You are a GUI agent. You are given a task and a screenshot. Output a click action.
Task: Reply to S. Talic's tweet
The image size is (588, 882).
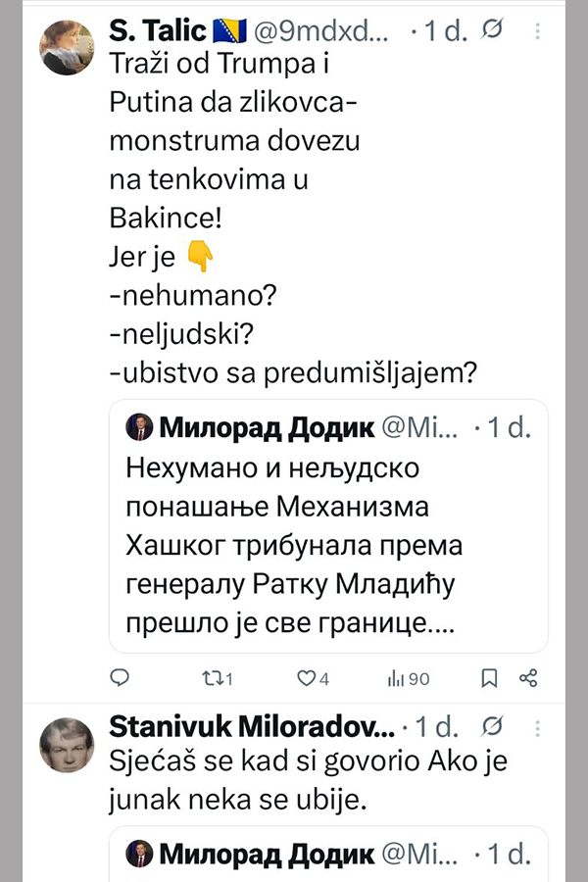click(120, 677)
